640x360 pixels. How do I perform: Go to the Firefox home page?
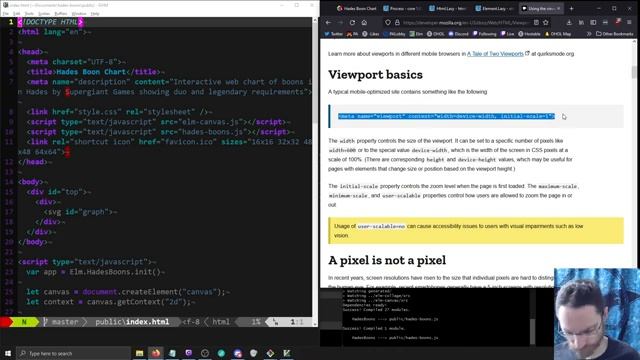pyautogui.click(x=364, y=22)
